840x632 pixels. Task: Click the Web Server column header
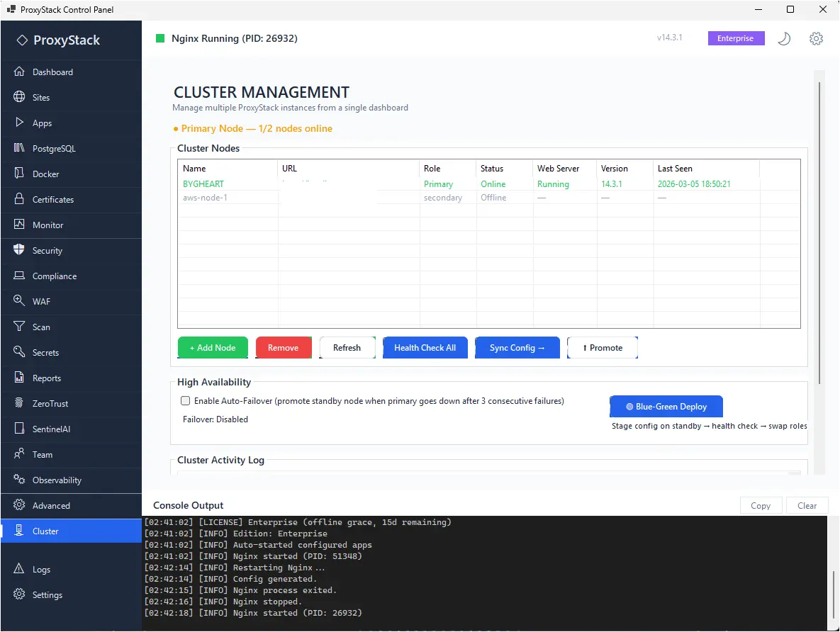point(565,168)
